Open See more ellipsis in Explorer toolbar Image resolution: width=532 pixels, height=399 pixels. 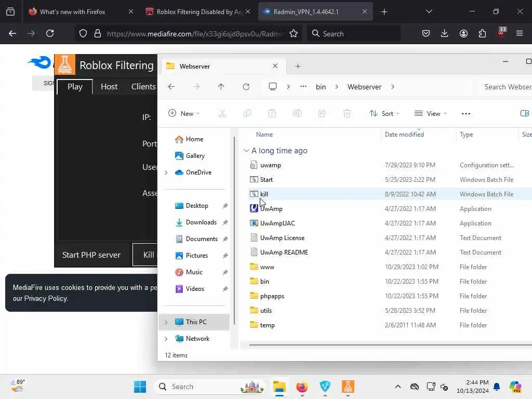(x=466, y=114)
